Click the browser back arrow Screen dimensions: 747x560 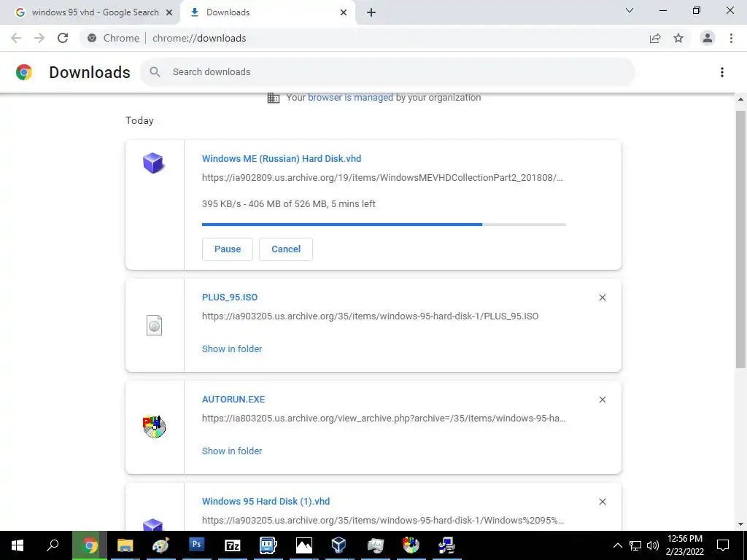tap(16, 38)
